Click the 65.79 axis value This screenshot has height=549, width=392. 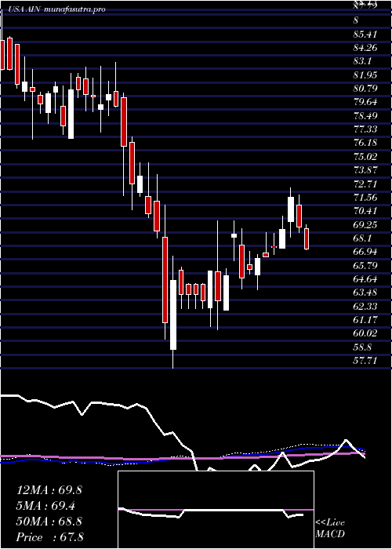[365, 265]
